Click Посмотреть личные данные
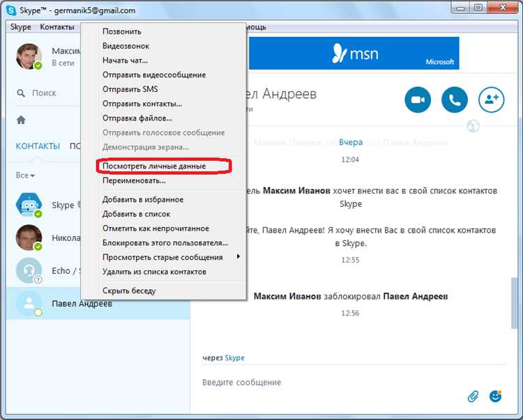This screenshot has width=523, height=420. click(x=154, y=166)
